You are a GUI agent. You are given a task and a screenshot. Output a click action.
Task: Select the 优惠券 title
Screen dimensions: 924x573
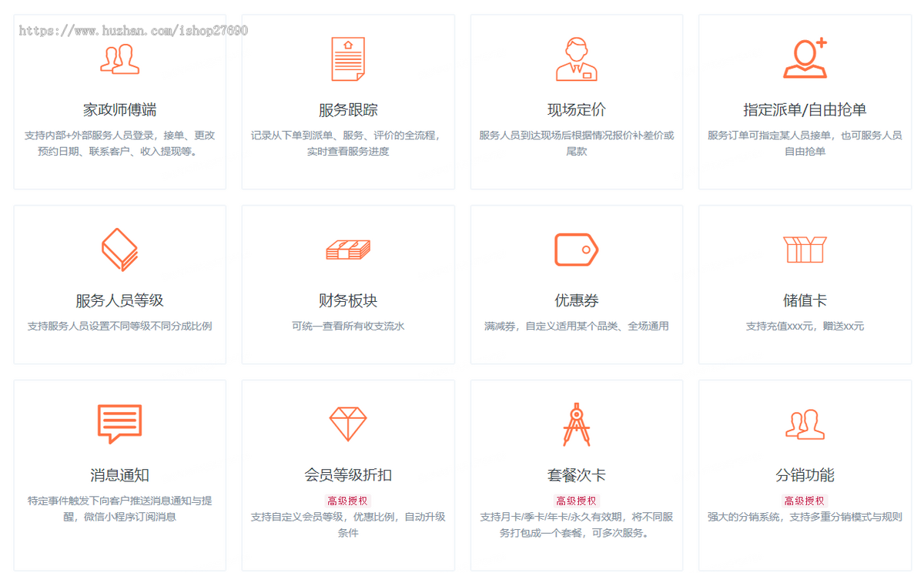click(577, 300)
